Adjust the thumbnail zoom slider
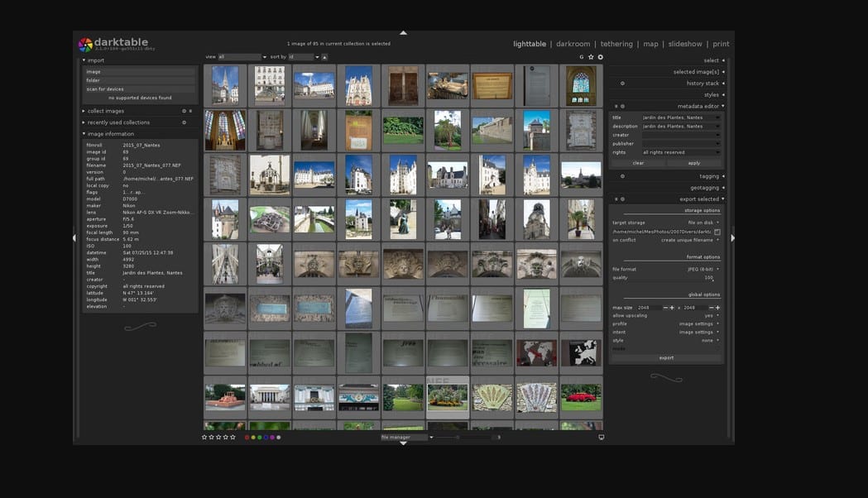The height and width of the screenshot is (498, 868). 465,437
